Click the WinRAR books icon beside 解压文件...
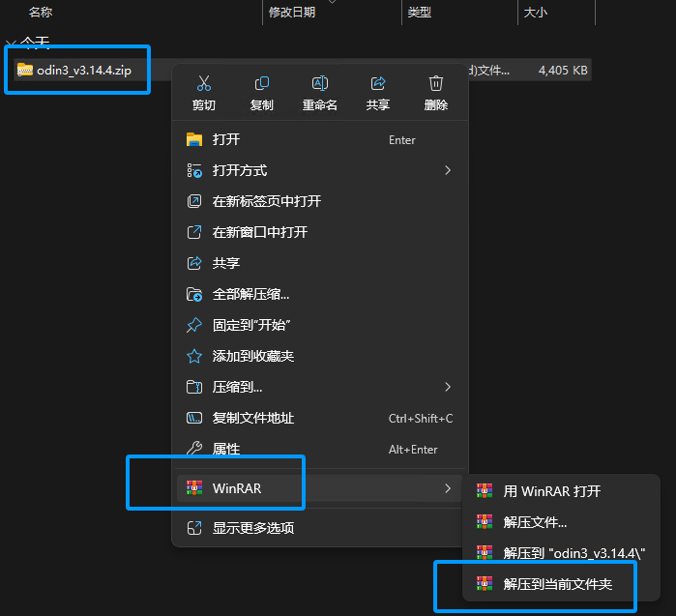The width and height of the screenshot is (676, 616). tap(485, 521)
